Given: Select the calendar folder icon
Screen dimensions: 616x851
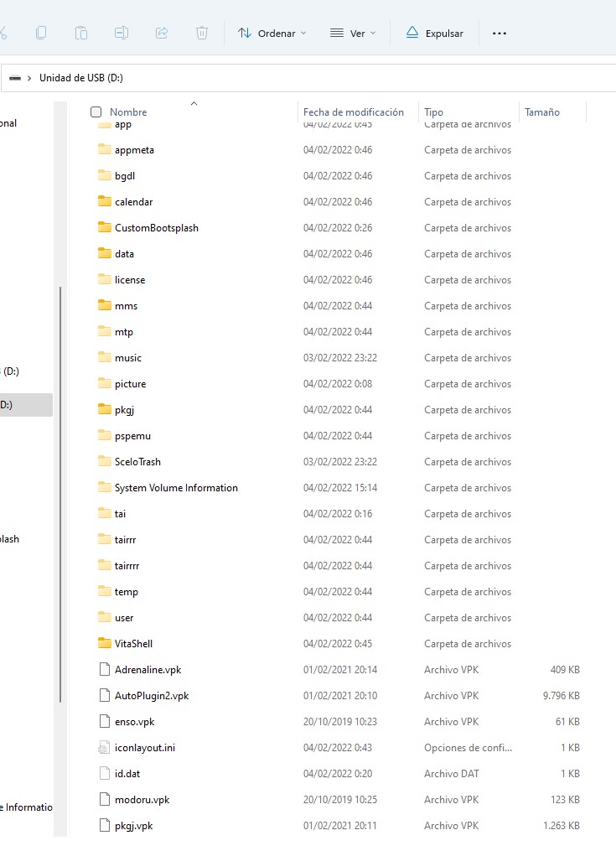Looking at the screenshot, I should click(104, 201).
